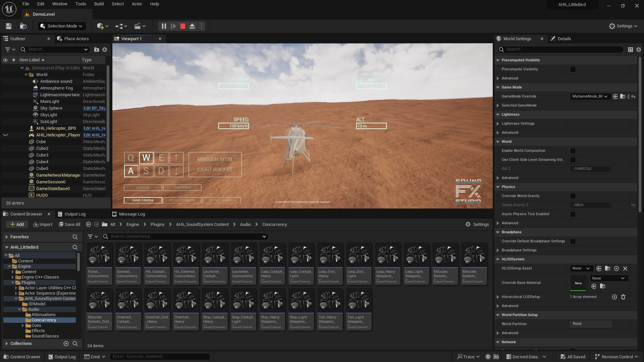644x362 pixels.
Task: Collapse the Physics section
Action: 498,187
